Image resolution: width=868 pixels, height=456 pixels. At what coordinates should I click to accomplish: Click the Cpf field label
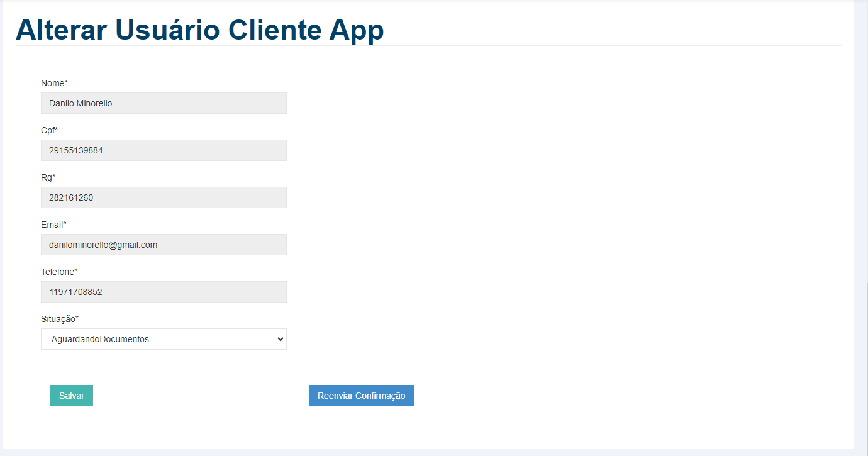pos(49,130)
